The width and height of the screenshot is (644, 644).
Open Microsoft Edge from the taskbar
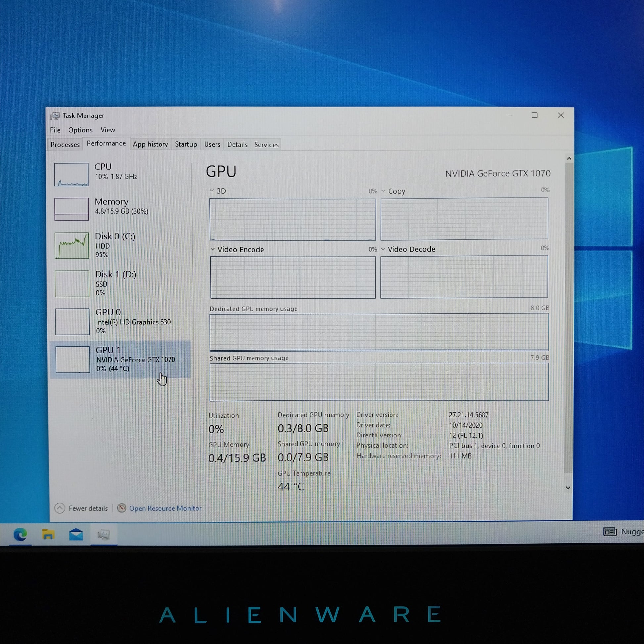pyautogui.click(x=20, y=535)
